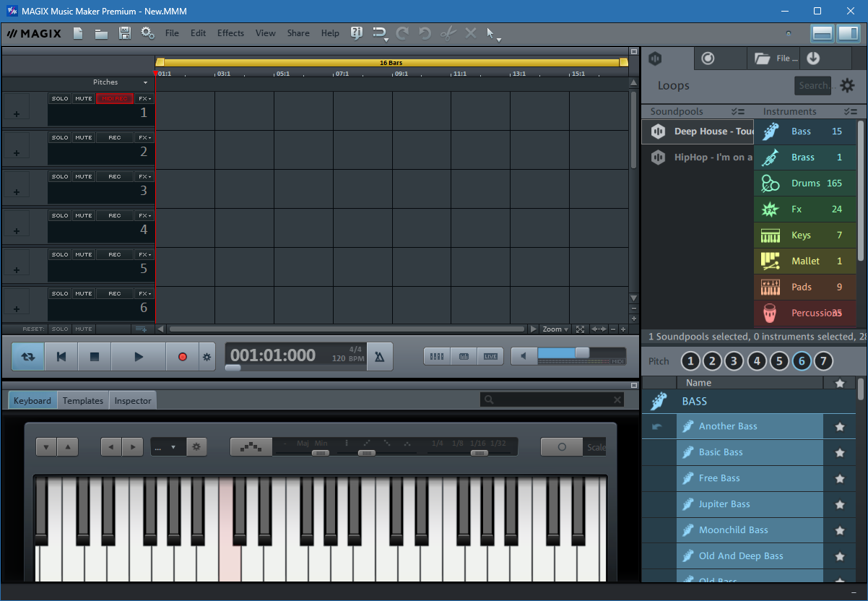
Task: Open the Store download arrow tab
Action: click(813, 59)
